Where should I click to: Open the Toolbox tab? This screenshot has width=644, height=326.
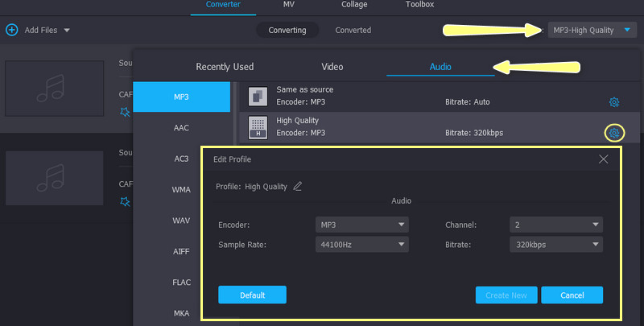pyautogui.click(x=419, y=5)
